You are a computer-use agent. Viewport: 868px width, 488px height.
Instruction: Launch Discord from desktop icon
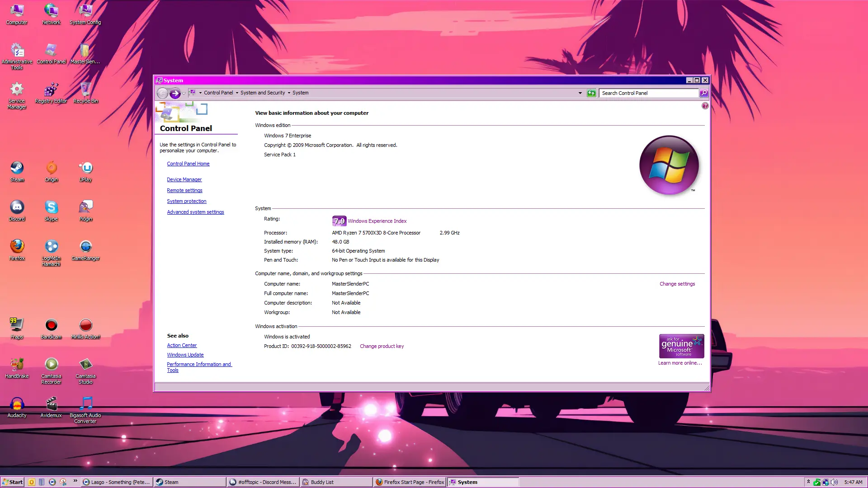[x=17, y=211]
